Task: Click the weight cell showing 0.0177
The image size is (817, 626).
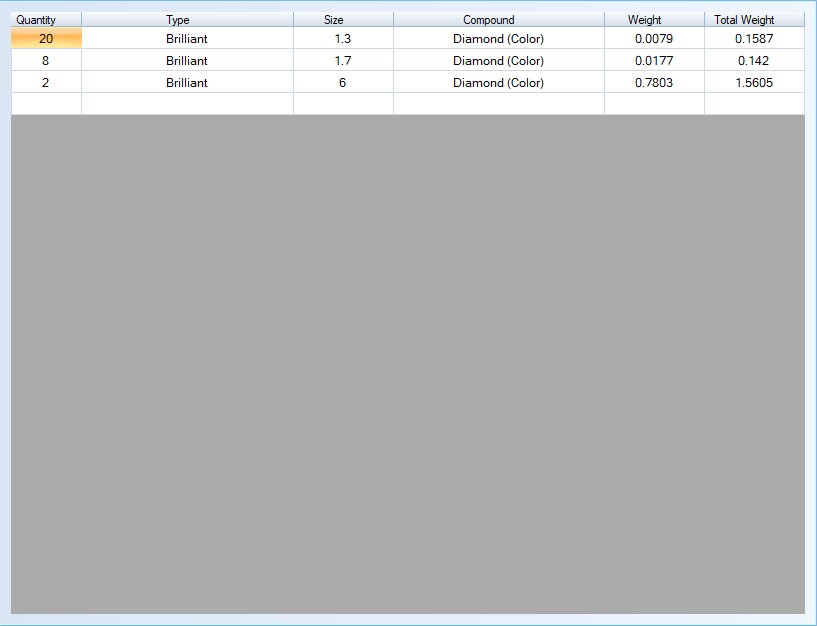Action: pos(654,61)
